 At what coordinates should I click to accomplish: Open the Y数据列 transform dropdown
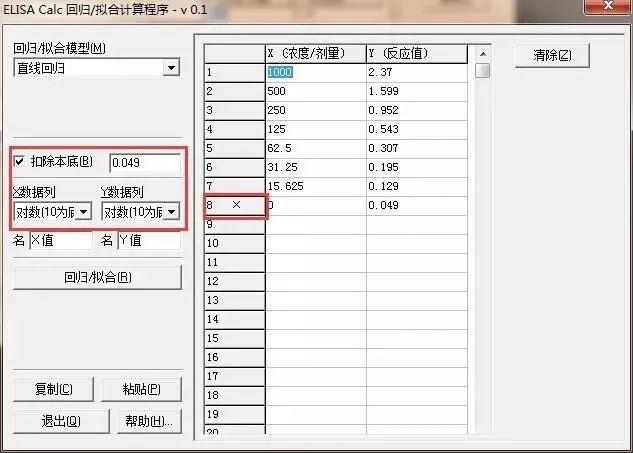(x=172, y=212)
